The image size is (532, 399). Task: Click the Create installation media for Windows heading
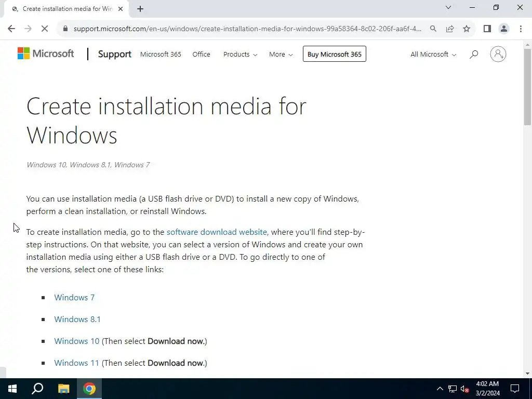coord(166,121)
